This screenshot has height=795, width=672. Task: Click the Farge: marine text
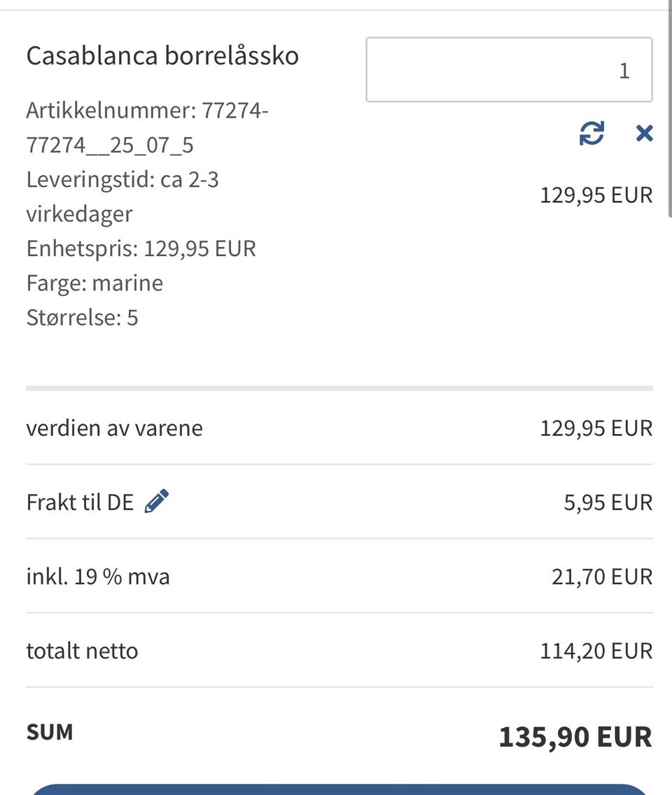coord(94,283)
